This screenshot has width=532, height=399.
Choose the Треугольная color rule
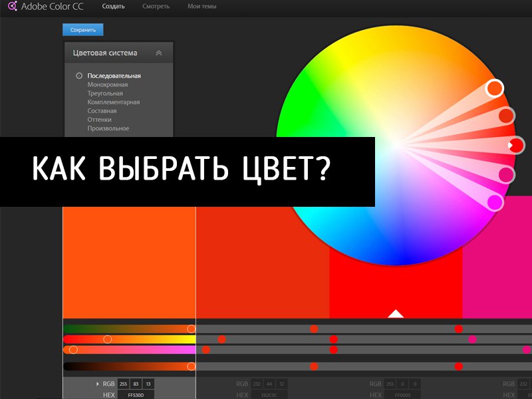click(104, 94)
